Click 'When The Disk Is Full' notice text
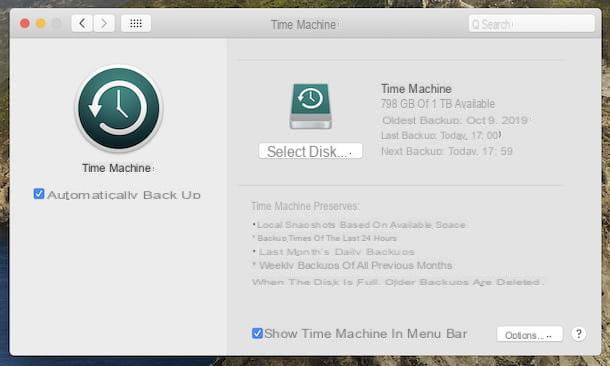 click(x=398, y=282)
